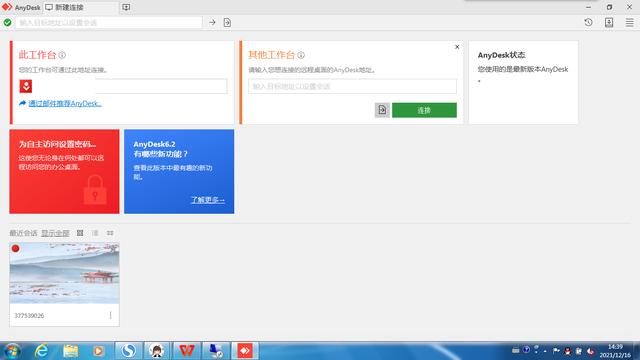Viewport: 640px width, 360px height.
Task: Click this workstation's address field
Action: pos(161,86)
